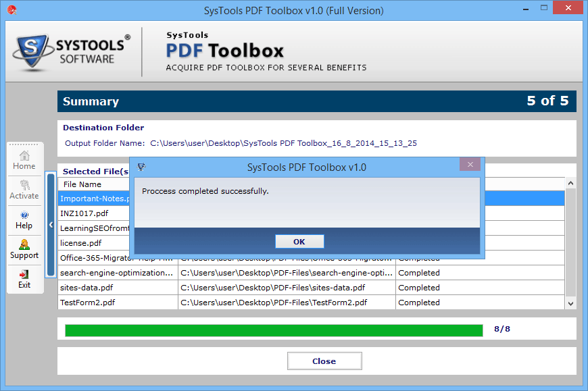Click the scroll down arrow of file list
Viewport: 588px width, 391px height.
coord(570,304)
